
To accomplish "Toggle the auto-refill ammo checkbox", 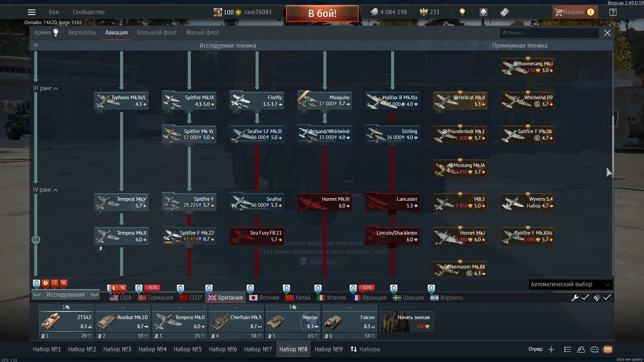I will tap(607, 298).
